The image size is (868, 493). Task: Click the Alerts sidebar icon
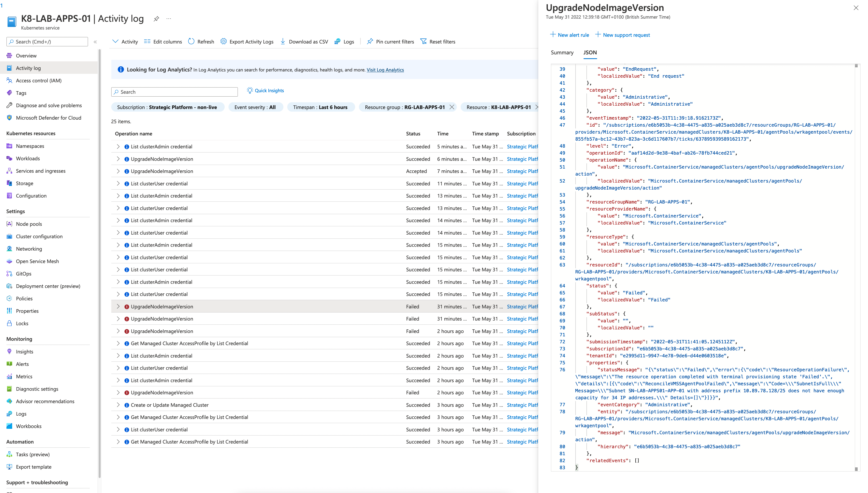coord(10,364)
